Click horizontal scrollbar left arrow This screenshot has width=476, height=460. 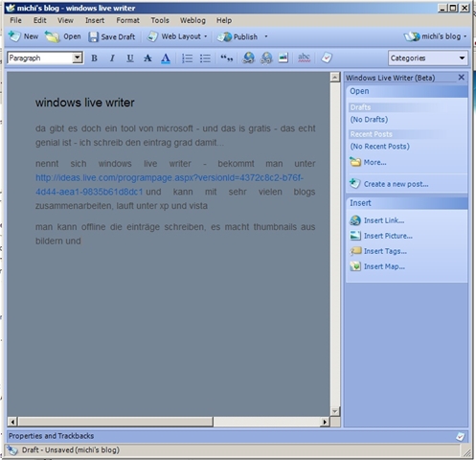[12, 422]
